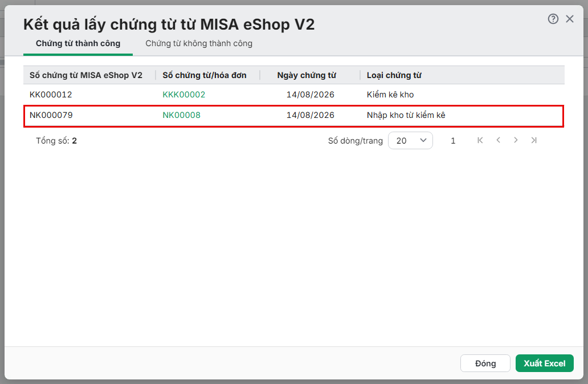This screenshot has height=384, width=588.
Task: Switch to Chứng từ không thành công tab
Action: (x=199, y=43)
